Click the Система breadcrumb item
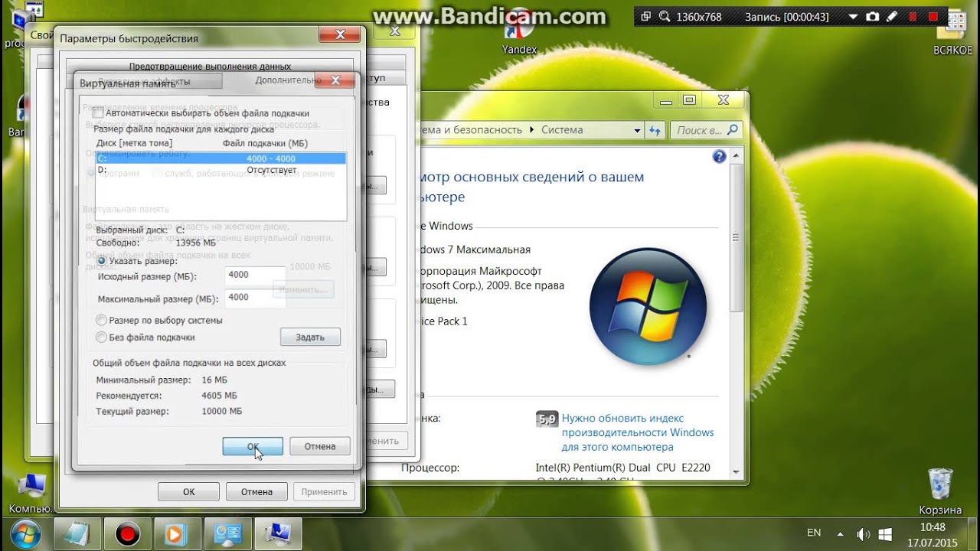The height and width of the screenshot is (551, 980). coord(562,130)
